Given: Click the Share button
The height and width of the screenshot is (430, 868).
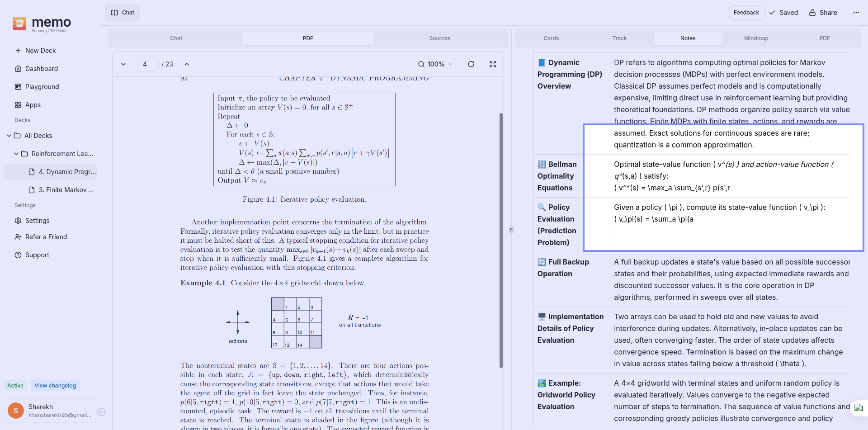Looking at the screenshot, I should click(823, 13).
